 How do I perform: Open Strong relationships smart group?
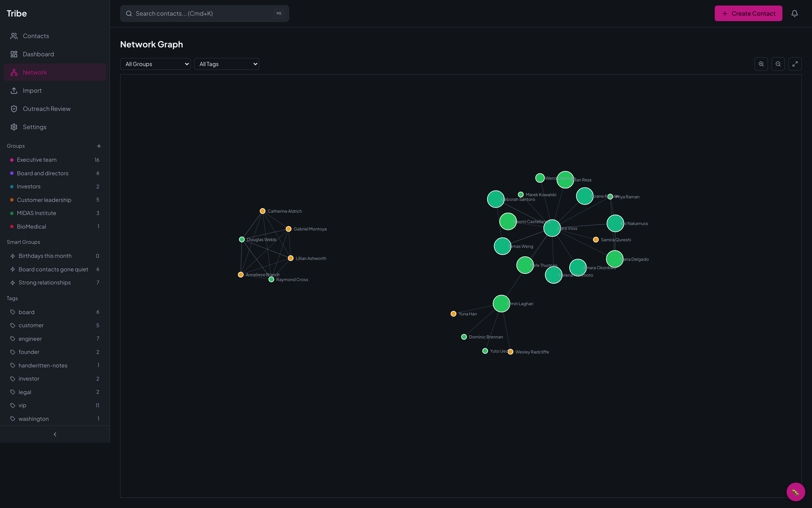point(55,283)
